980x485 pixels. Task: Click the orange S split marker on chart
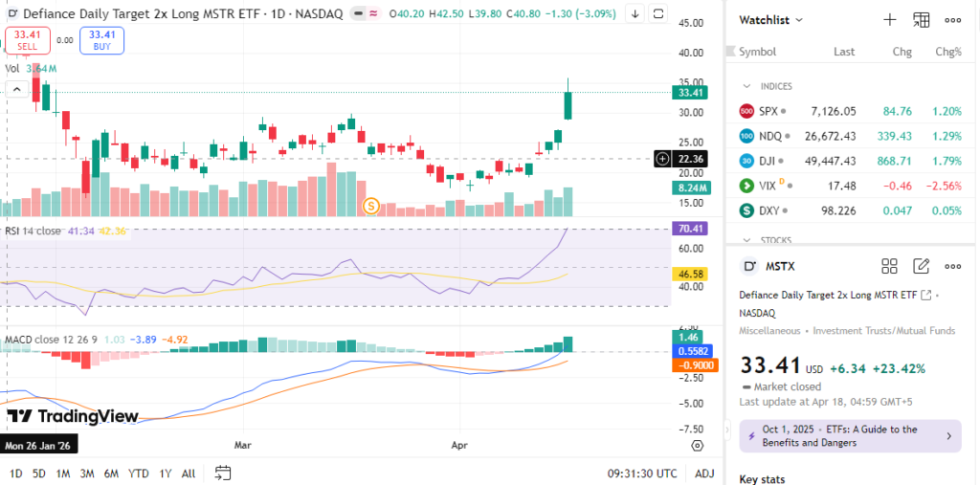click(371, 206)
